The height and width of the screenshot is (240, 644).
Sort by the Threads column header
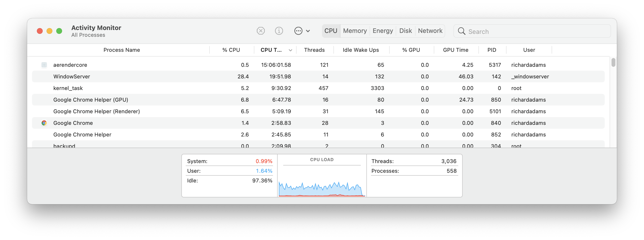point(314,50)
